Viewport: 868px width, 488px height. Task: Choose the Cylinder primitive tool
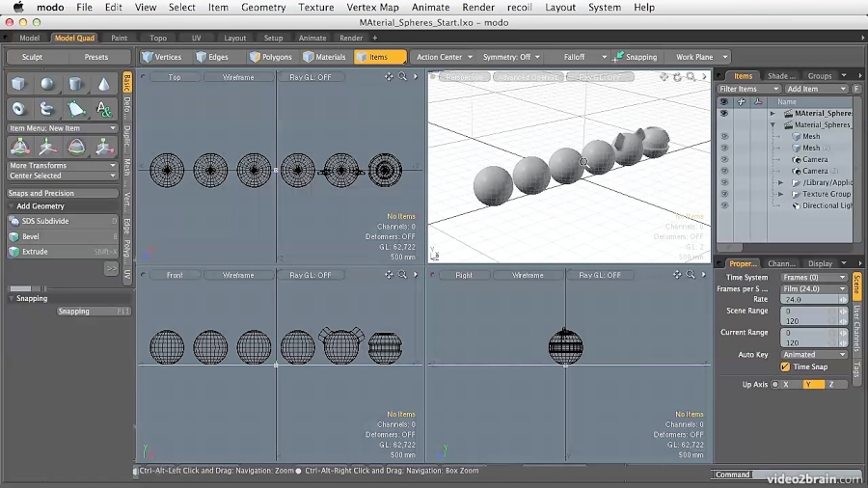(76, 85)
